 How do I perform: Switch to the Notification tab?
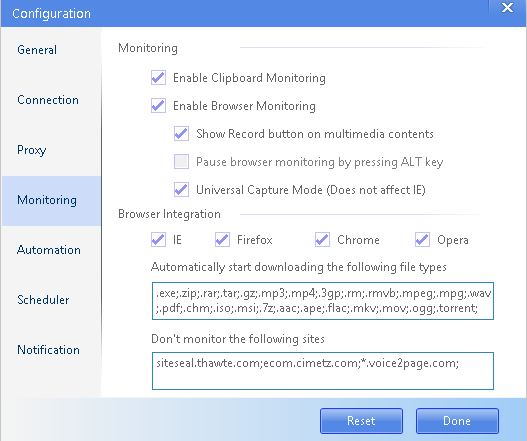click(x=51, y=350)
